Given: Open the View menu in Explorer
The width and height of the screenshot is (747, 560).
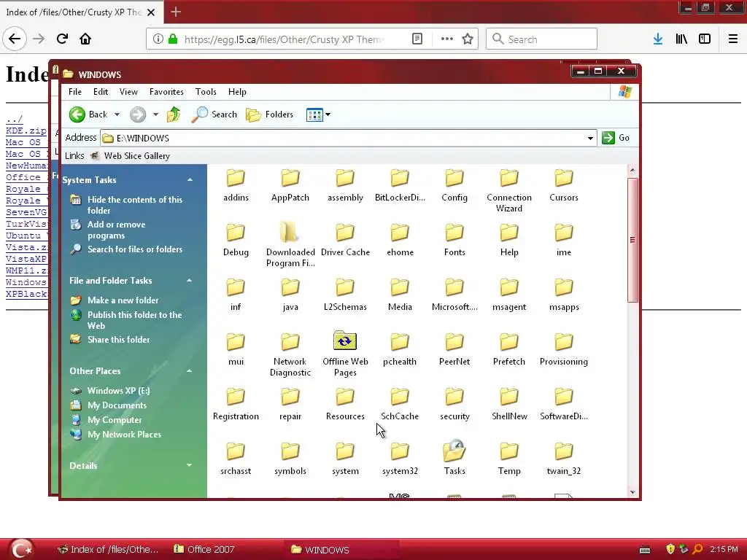Looking at the screenshot, I should pos(128,92).
